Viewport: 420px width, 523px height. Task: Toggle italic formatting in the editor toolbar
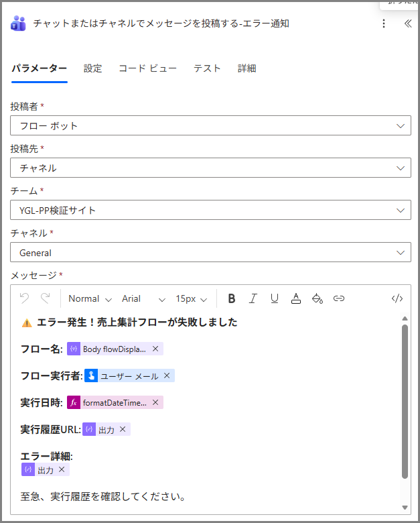pyautogui.click(x=253, y=298)
